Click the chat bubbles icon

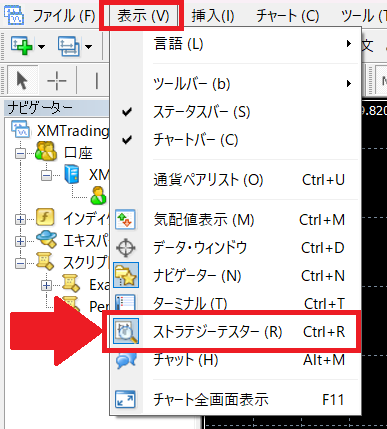pos(126,360)
